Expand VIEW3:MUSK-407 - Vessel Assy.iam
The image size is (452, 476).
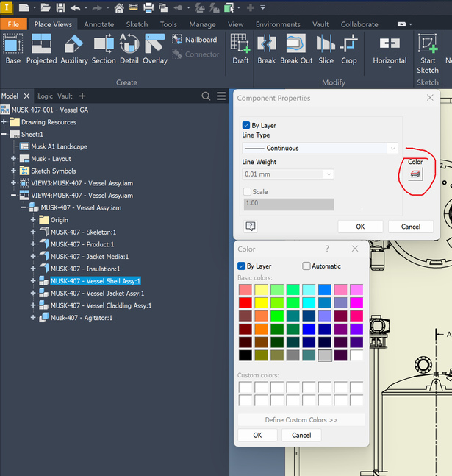pyautogui.click(x=13, y=183)
